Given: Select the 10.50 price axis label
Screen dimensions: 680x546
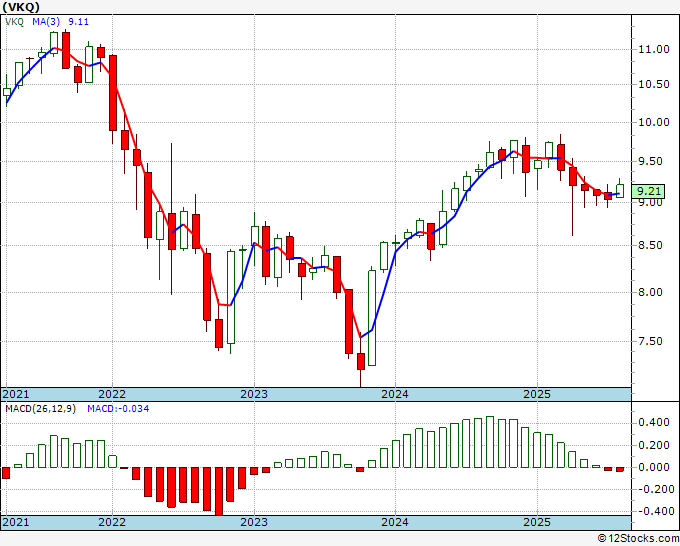Looking at the screenshot, I should coord(654,84).
